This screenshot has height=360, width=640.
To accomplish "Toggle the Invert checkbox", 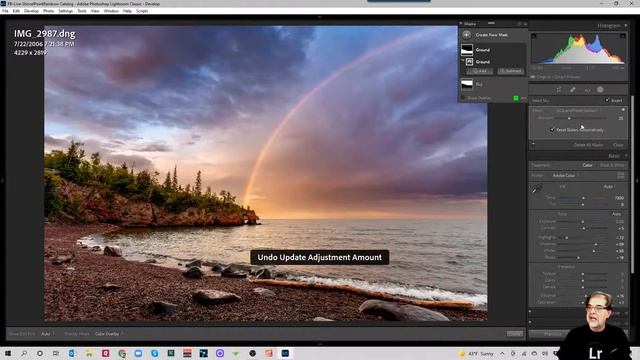I will 607,100.
